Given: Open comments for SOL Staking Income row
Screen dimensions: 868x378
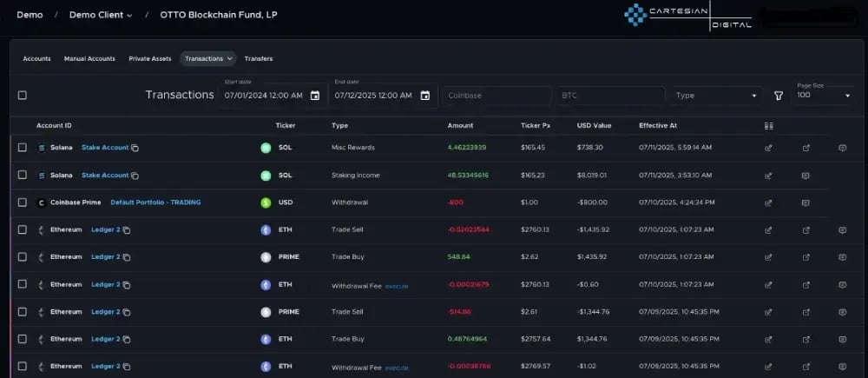Looking at the screenshot, I should pyautogui.click(x=806, y=176).
